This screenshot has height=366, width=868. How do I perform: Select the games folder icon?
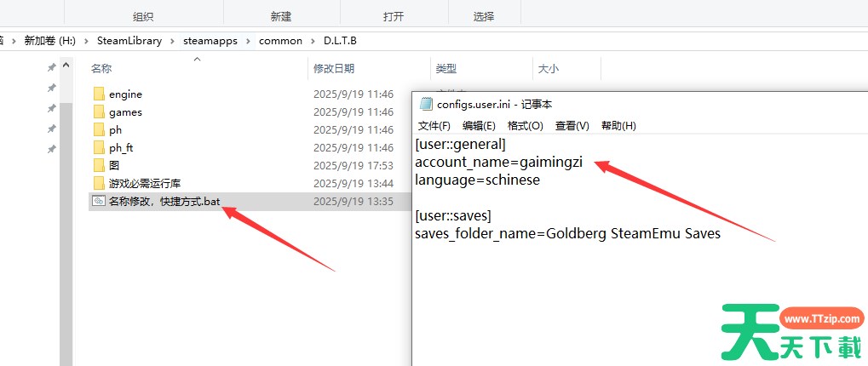(x=99, y=112)
